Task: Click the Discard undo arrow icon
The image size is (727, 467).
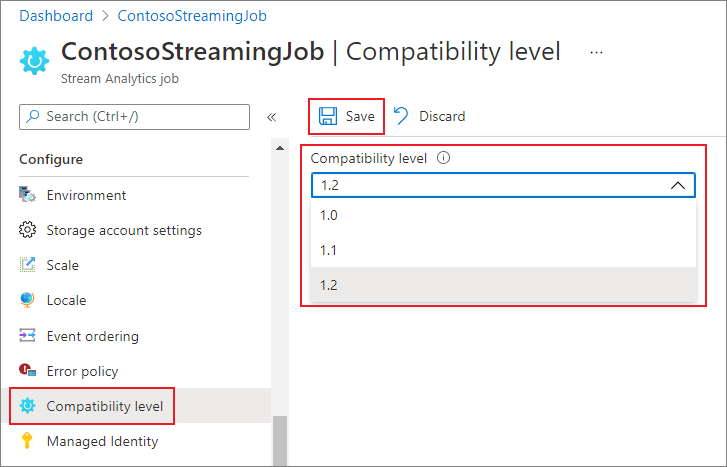Action: (x=401, y=116)
